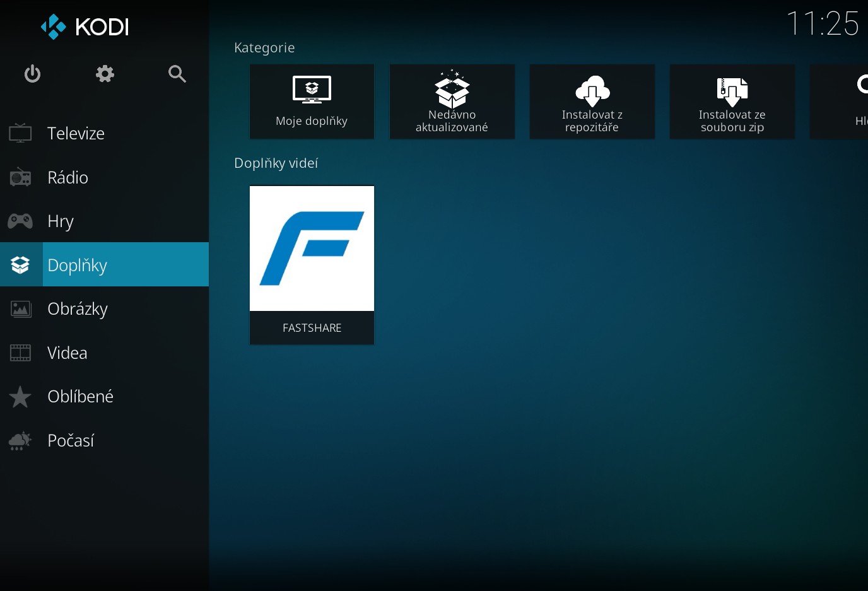868x591 pixels.
Task: Select Hry in the main menu
Action: 104,221
